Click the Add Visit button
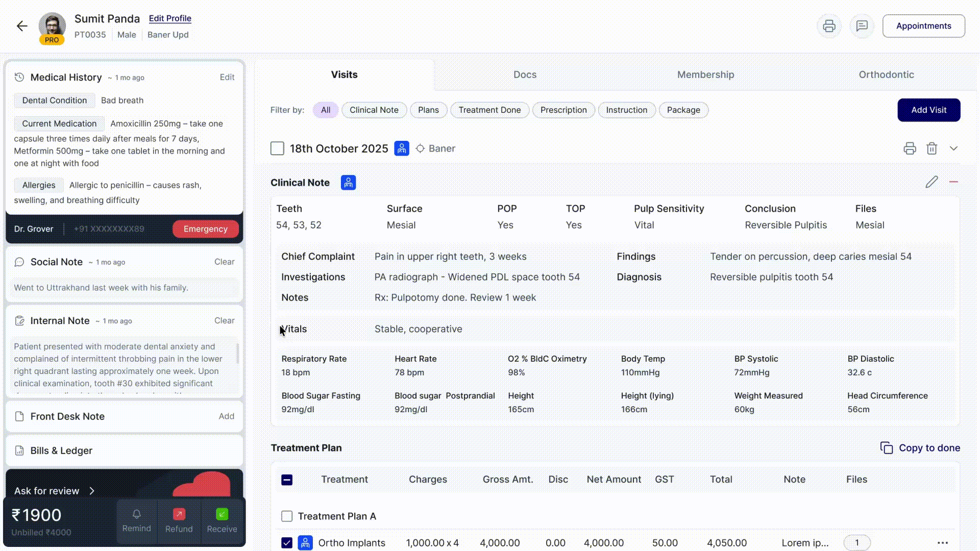 pos(928,110)
